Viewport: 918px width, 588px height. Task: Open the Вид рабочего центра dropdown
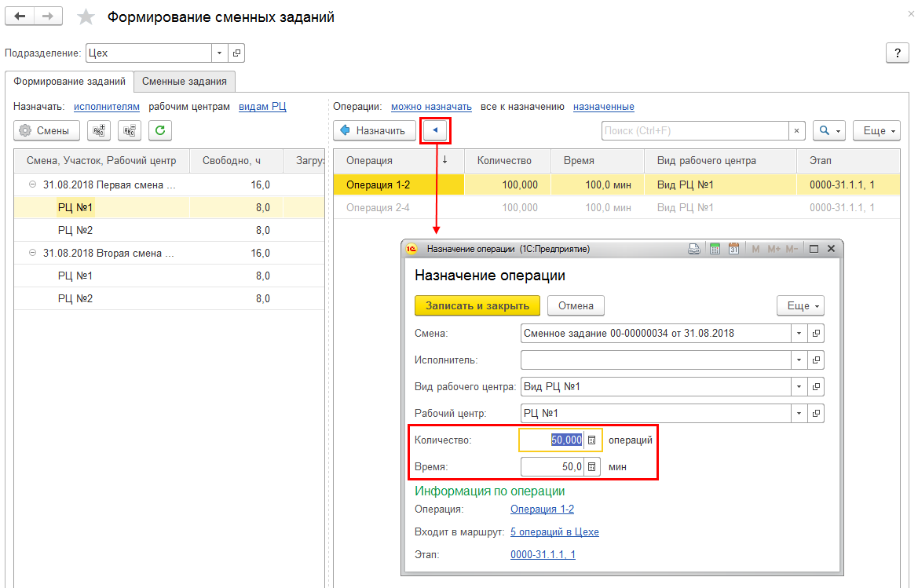[799, 387]
